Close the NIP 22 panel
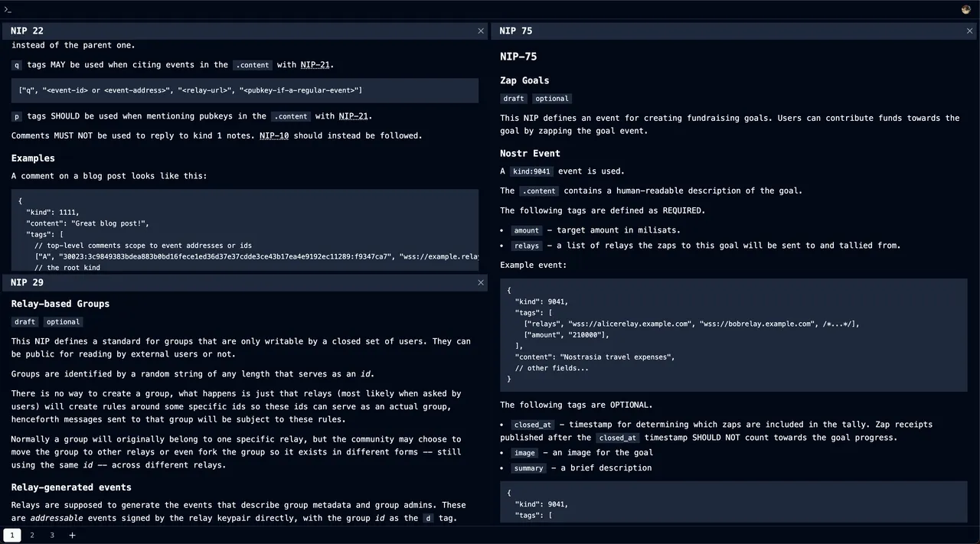The image size is (980, 544). [481, 31]
